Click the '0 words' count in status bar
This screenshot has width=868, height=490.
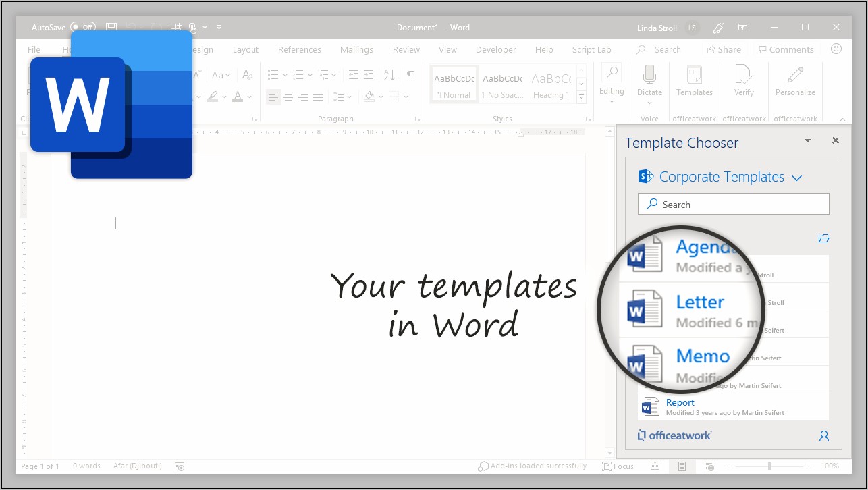pos(86,466)
